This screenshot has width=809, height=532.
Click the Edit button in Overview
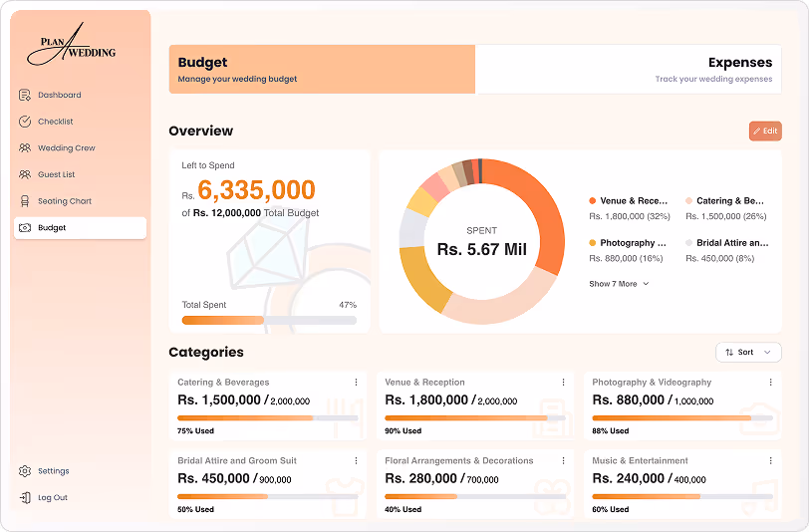tap(765, 132)
